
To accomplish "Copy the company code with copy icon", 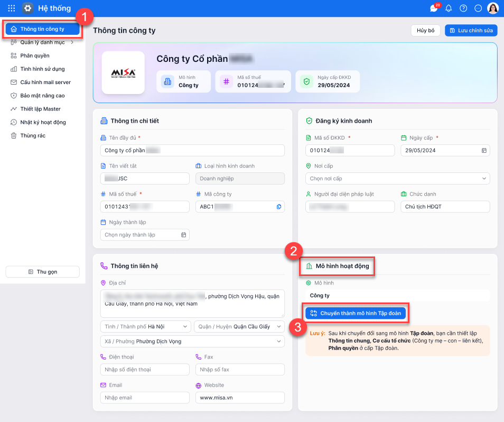I will [279, 207].
